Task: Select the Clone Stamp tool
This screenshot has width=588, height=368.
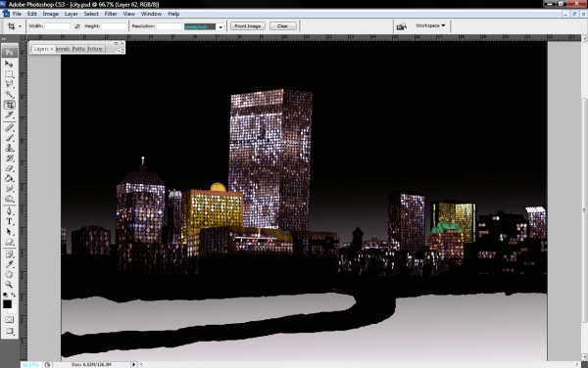Action: pyautogui.click(x=9, y=148)
